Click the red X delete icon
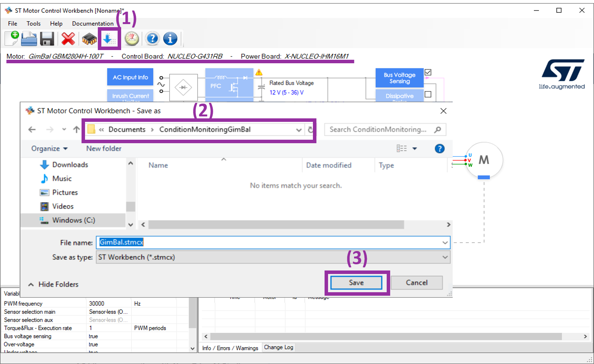594x364 pixels. coord(68,39)
